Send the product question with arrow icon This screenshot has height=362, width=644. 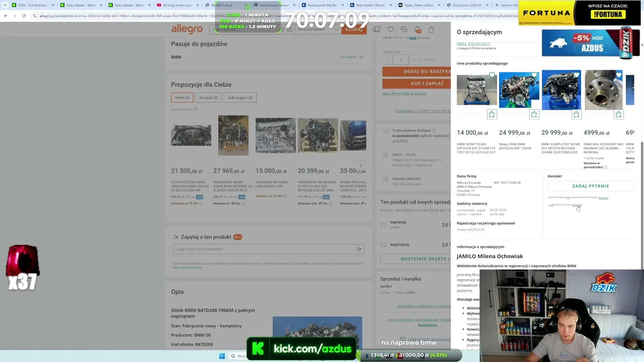click(x=359, y=249)
